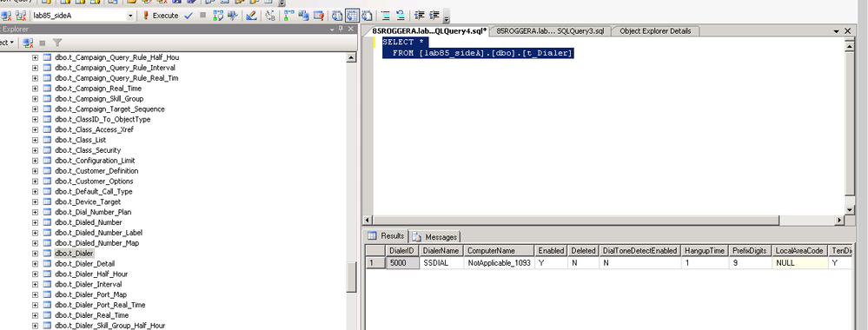Image resolution: width=868 pixels, height=330 pixels.
Task: Click query editor vertical scroll down arrow
Action: coord(850,210)
